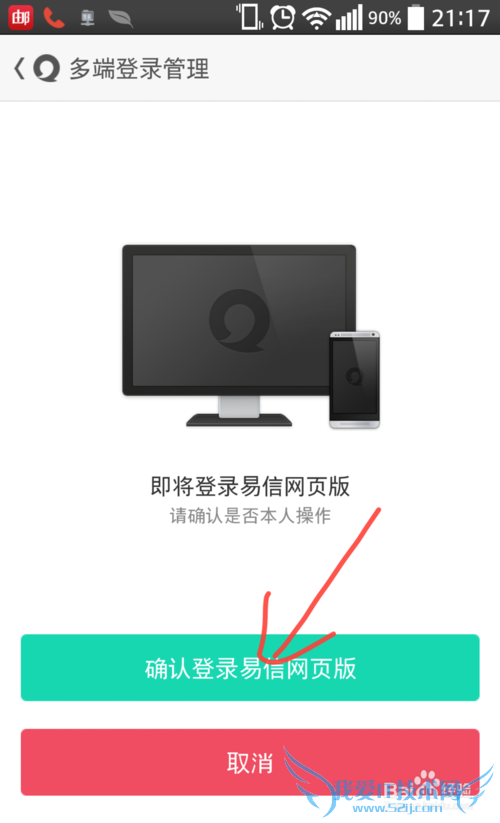This screenshot has width=500, height=823.
Task: Tap the Wi-Fi signal icon
Action: pos(316,19)
